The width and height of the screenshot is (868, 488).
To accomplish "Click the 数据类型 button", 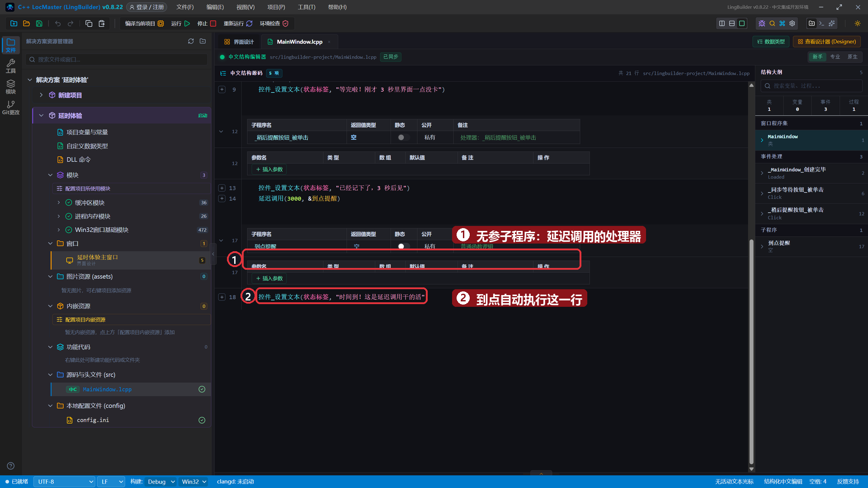I will click(x=771, y=42).
